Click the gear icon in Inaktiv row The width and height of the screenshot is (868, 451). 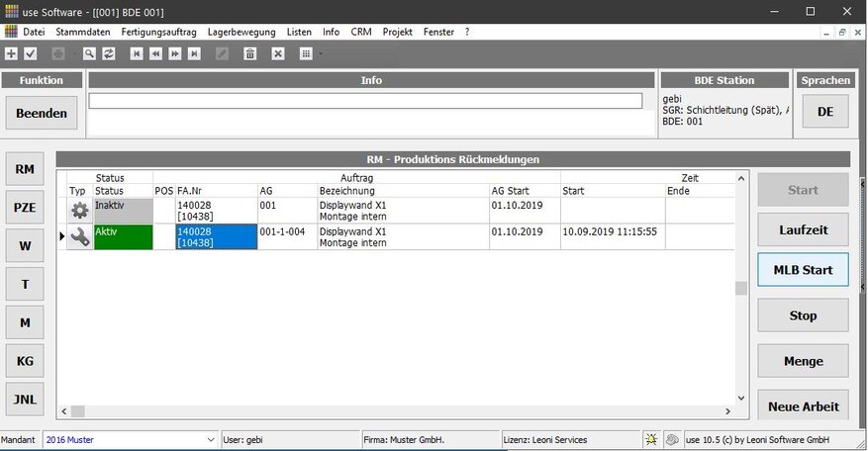tap(79, 210)
